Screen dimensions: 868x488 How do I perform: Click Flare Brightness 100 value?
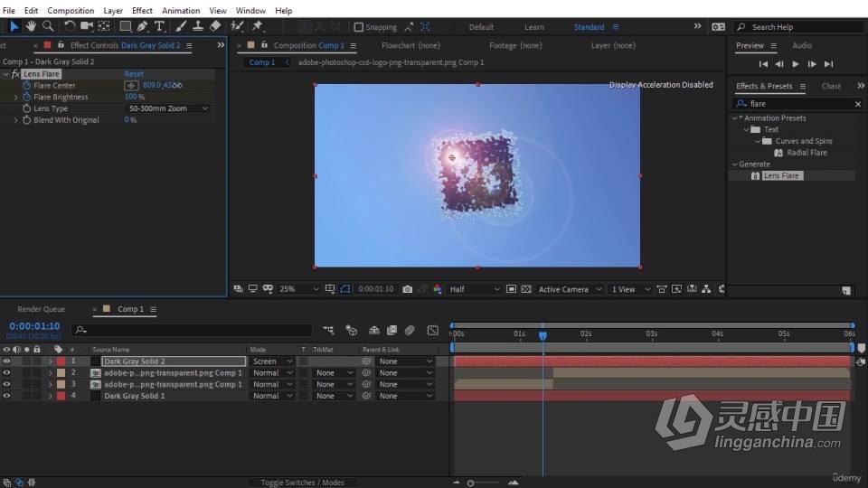pos(130,97)
